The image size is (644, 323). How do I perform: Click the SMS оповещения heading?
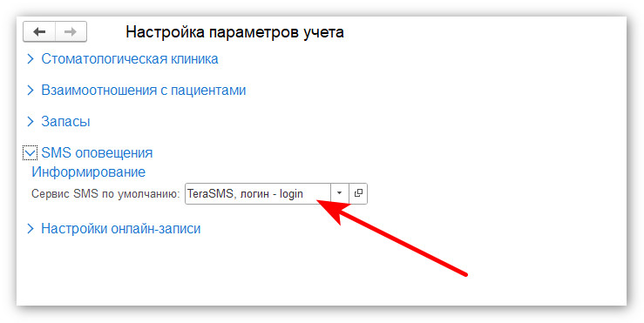(x=97, y=152)
